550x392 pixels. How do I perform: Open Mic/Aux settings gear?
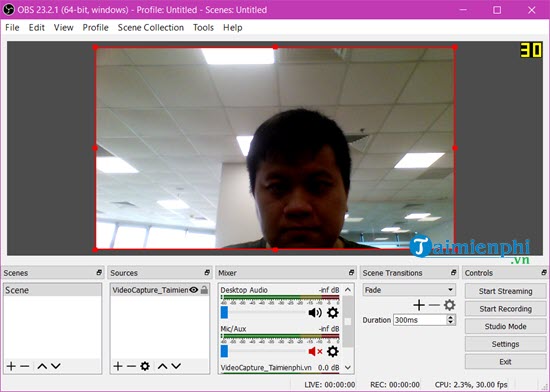(x=333, y=351)
